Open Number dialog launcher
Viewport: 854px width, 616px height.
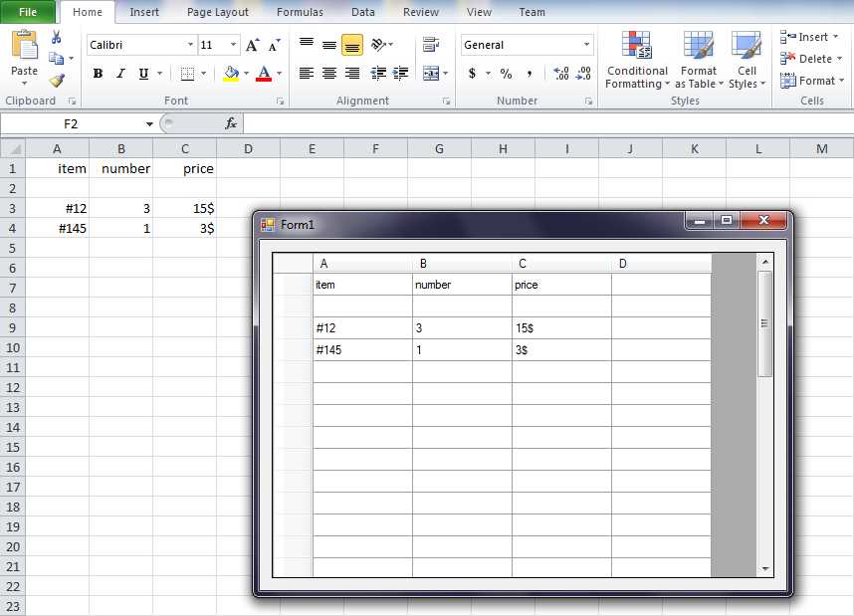pos(588,102)
